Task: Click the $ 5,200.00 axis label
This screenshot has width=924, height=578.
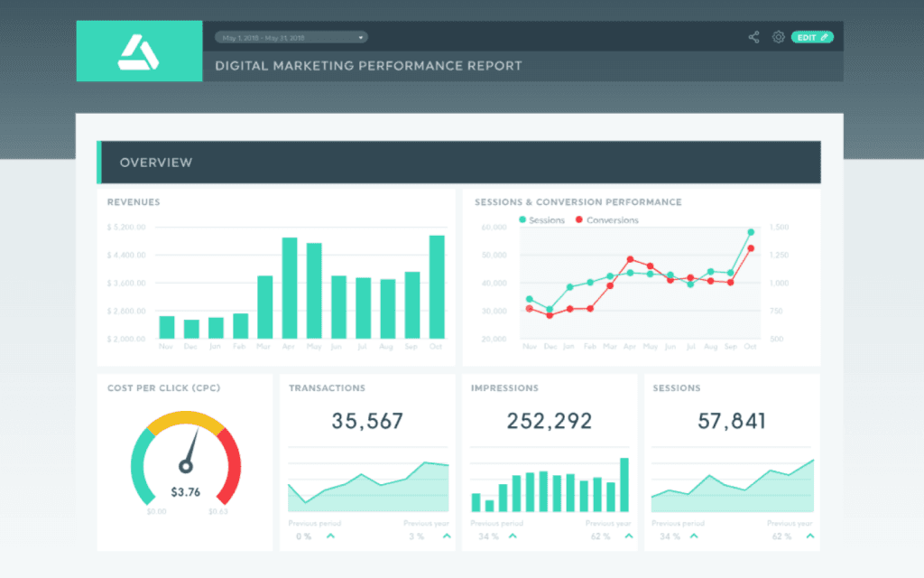Action: click(x=126, y=227)
